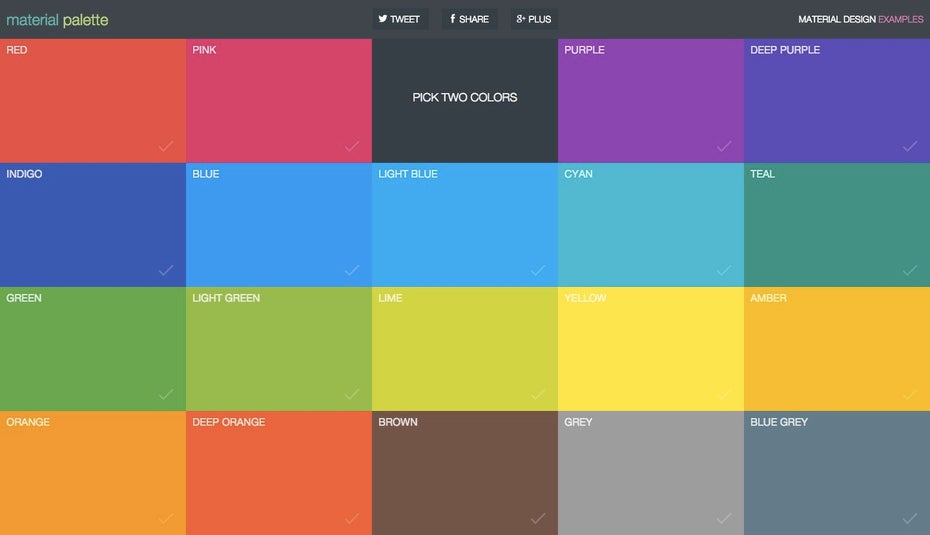Image resolution: width=930 pixels, height=535 pixels.
Task: Select the Grey color swatch
Action: (651, 473)
